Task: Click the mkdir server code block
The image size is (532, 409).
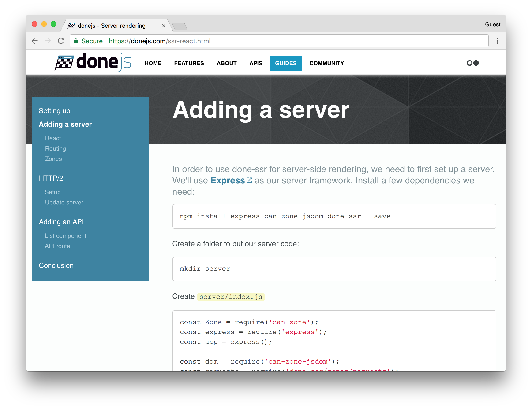Action: tap(334, 269)
